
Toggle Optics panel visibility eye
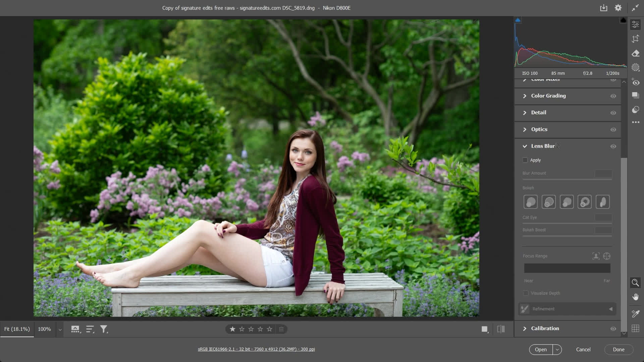click(x=613, y=130)
